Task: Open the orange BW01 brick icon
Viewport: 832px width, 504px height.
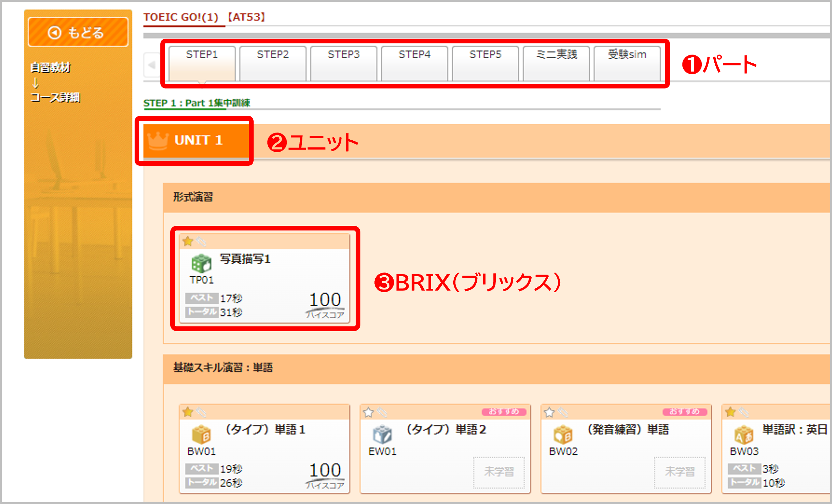Action: pos(201,434)
